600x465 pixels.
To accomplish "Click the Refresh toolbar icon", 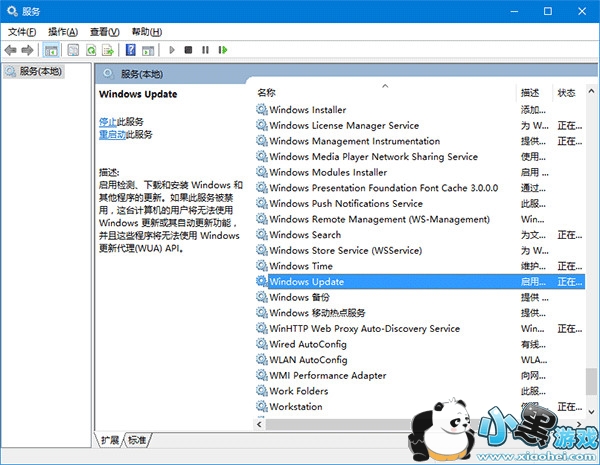I will coord(91,50).
